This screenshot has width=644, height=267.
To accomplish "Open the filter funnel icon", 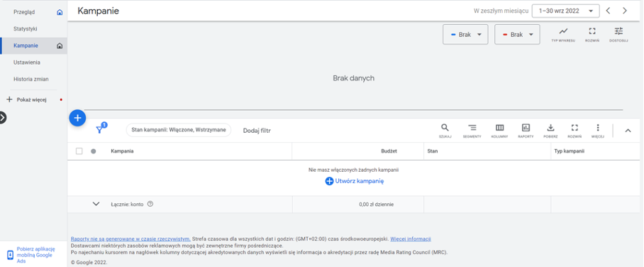I will [99, 130].
